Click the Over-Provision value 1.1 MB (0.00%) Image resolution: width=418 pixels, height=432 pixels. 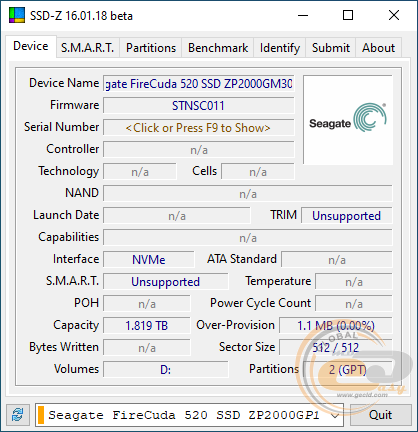(x=336, y=326)
